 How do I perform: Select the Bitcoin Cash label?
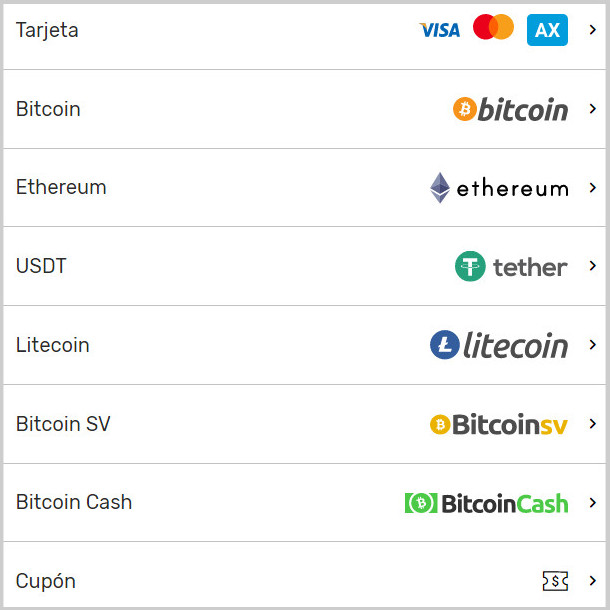point(74,502)
